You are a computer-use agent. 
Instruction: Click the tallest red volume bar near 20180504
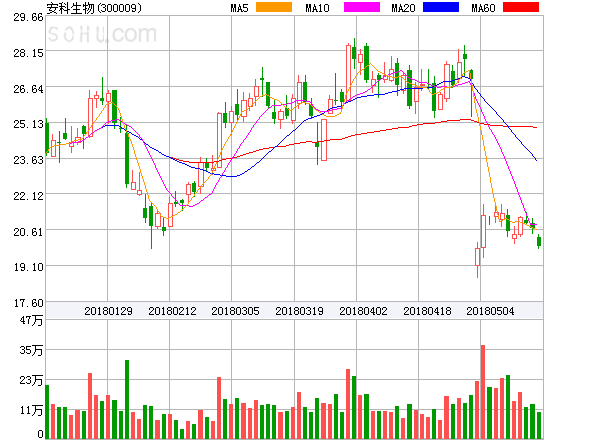[483, 392]
